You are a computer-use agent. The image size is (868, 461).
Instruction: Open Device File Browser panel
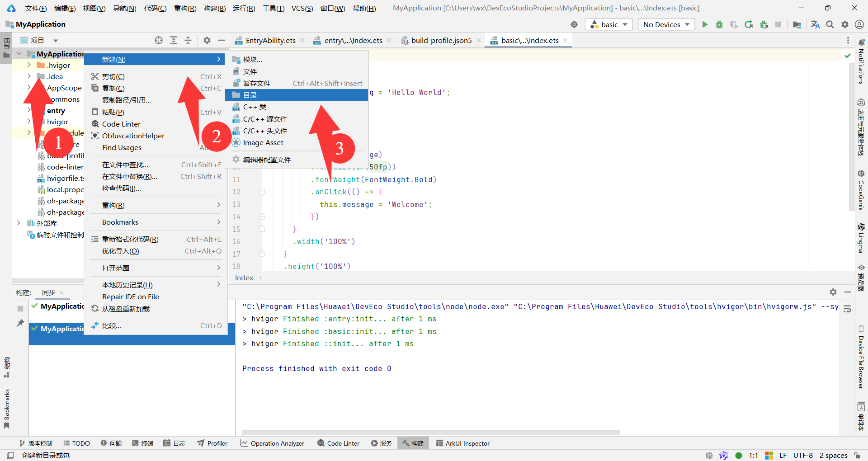[x=861, y=357]
